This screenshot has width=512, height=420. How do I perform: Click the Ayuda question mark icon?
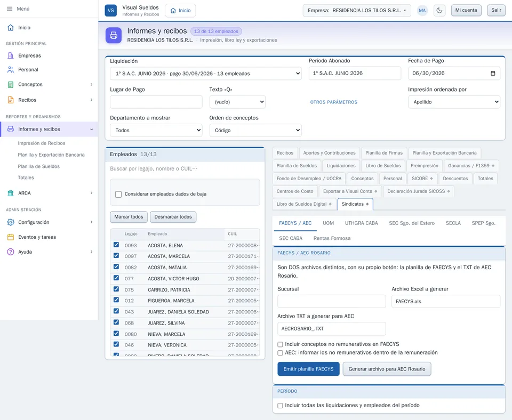pyautogui.click(x=11, y=252)
